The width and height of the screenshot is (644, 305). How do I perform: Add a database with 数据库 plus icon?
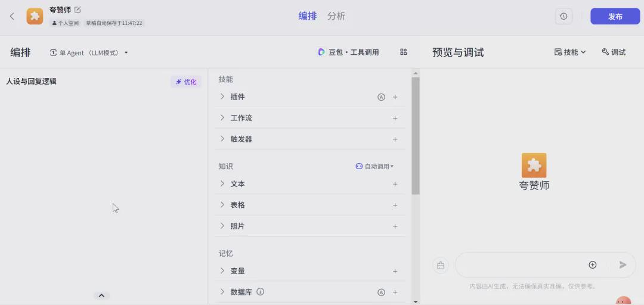[x=395, y=292]
